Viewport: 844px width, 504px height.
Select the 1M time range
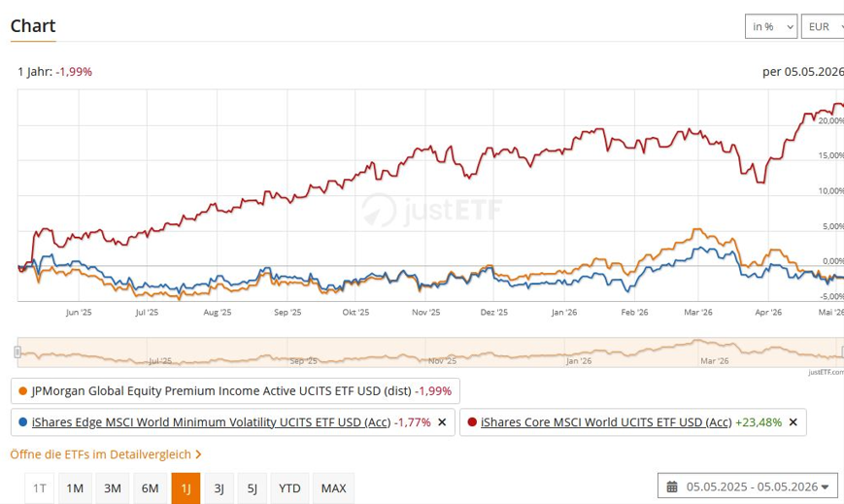point(75,488)
